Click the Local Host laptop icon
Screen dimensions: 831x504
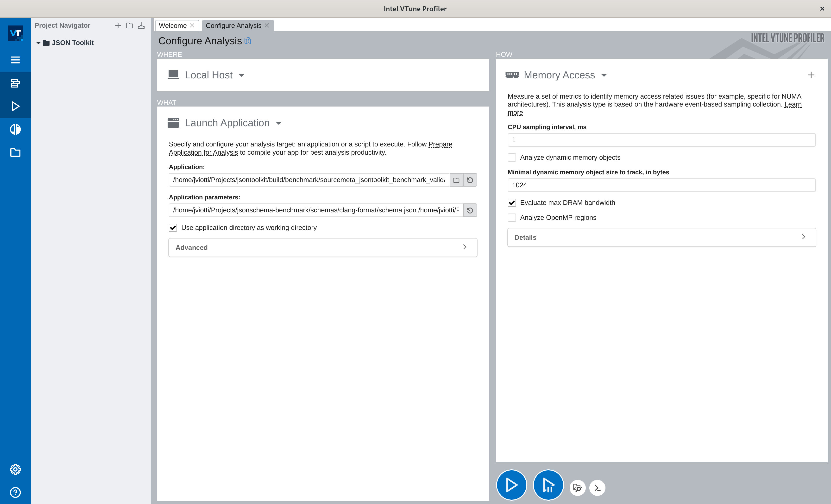point(173,75)
